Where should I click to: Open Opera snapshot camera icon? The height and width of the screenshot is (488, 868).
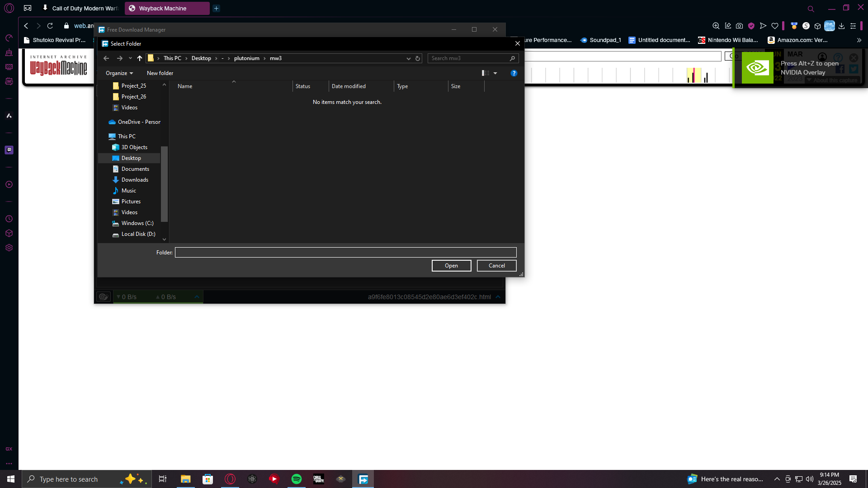[x=739, y=26]
